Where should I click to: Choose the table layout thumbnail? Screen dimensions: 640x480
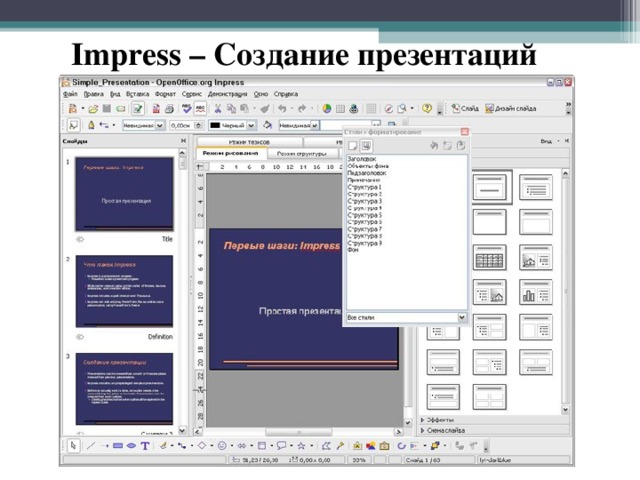(x=490, y=257)
